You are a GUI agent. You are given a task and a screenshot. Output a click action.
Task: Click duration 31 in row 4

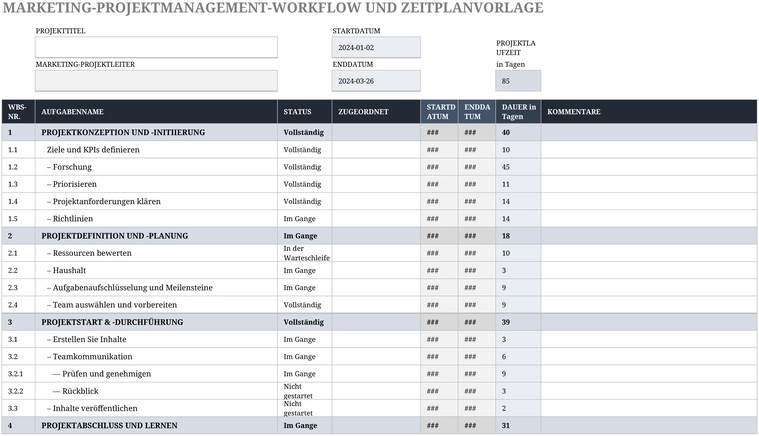(518, 425)
